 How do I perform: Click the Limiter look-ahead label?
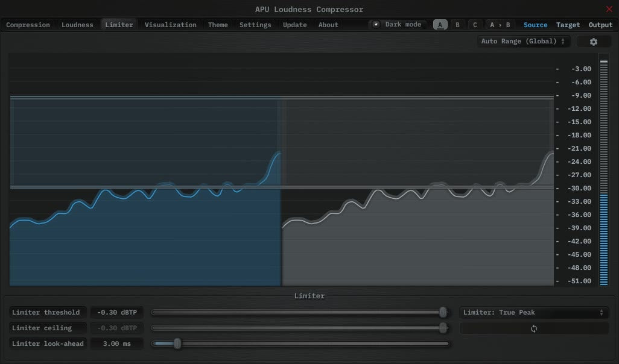tap(48, 344)
